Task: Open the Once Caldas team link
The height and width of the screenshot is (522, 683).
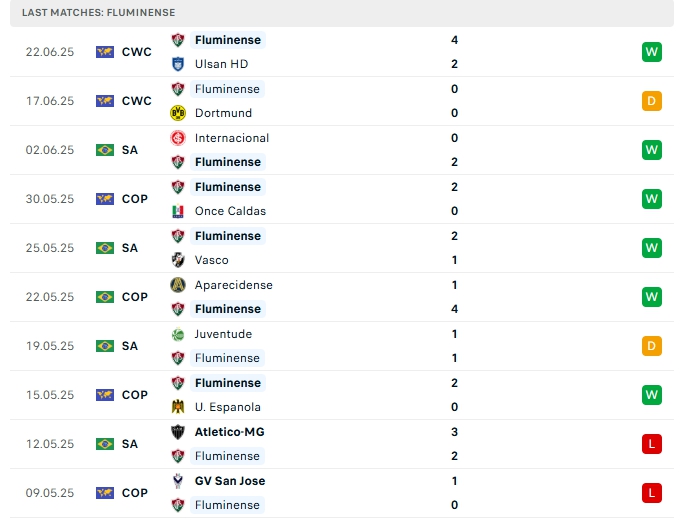Action: pyautogui.click(x=229, y=211)
